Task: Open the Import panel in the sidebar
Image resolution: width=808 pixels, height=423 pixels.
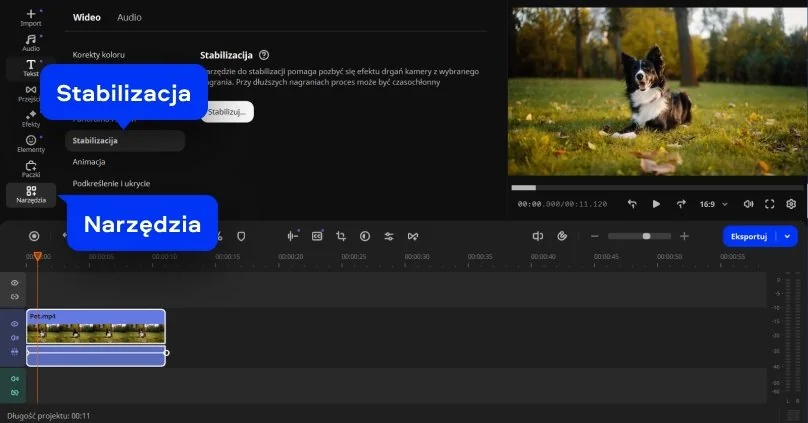Action: click(31, 17)
